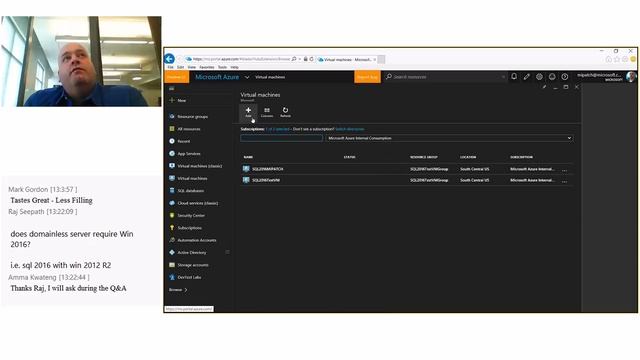Open Storage accounts in the sidebar

coord(189,265)
